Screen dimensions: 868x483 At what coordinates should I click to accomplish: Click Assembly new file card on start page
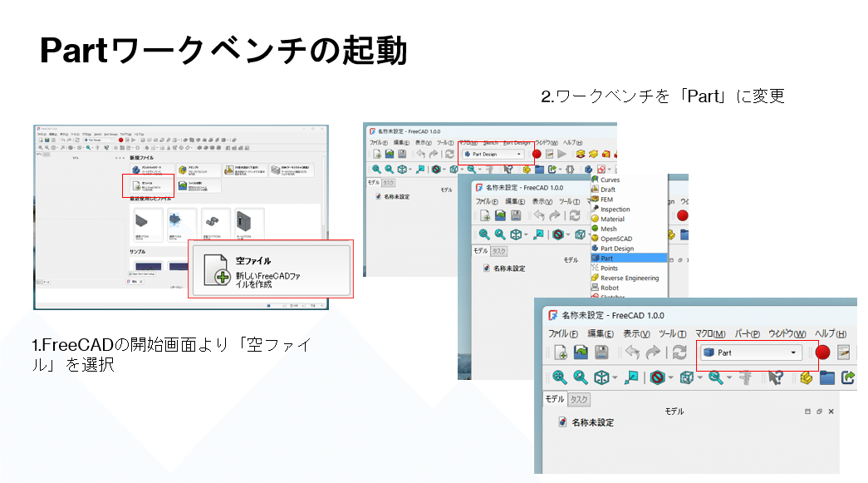[x=199, y=170]
